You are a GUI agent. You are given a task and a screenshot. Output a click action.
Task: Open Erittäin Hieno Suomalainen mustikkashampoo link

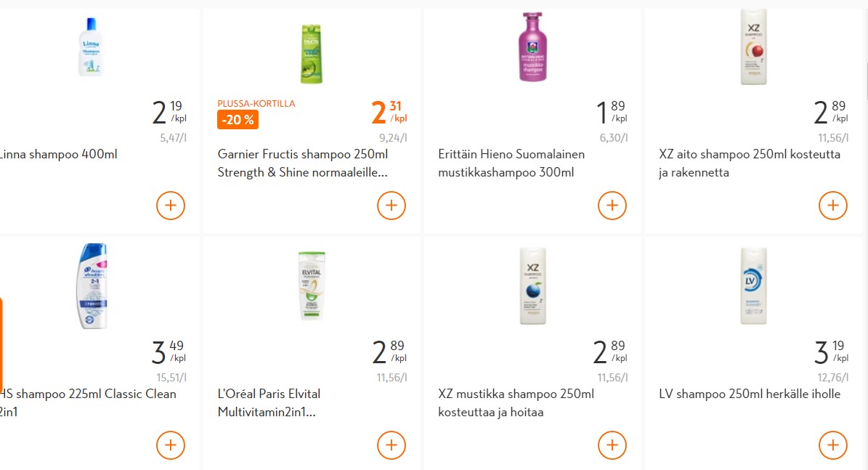coord(511,163)
